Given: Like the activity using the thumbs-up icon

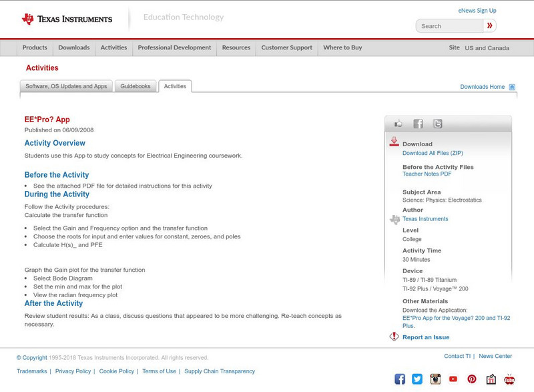Looking at the screenshot, I should click(x=398, y=124).
